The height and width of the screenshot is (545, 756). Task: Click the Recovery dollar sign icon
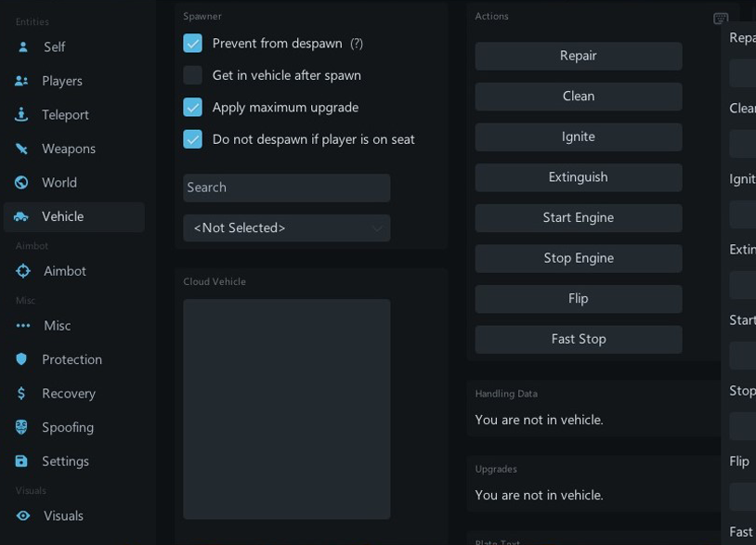(x=21, y=393)
